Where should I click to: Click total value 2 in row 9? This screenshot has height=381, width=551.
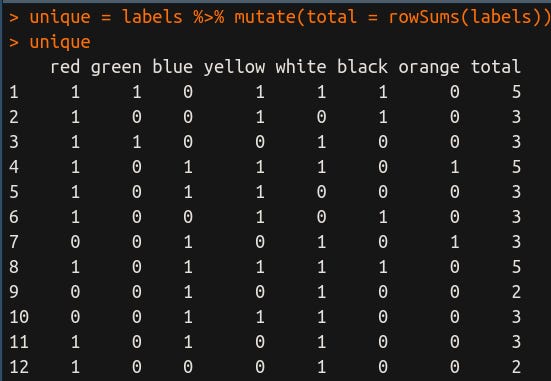coord(516,292)
